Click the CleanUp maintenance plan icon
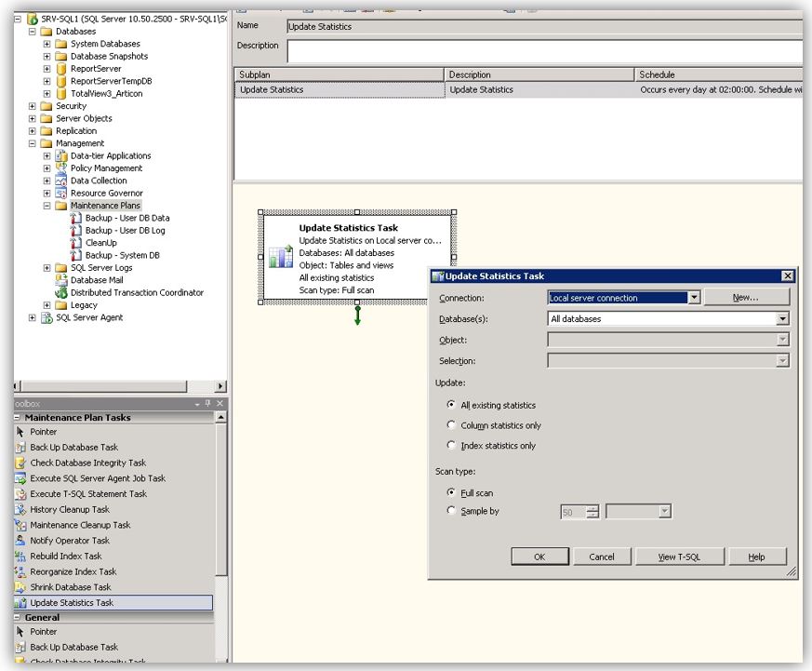The image size is (812, 671). tap(76, 243)
